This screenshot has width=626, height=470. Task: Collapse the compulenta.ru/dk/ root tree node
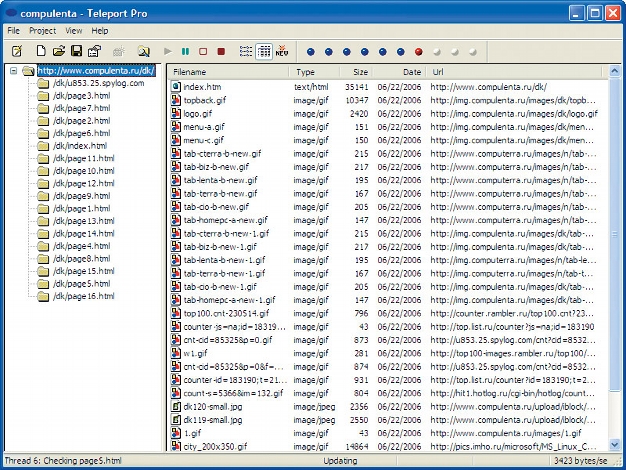tap(13, 71)
